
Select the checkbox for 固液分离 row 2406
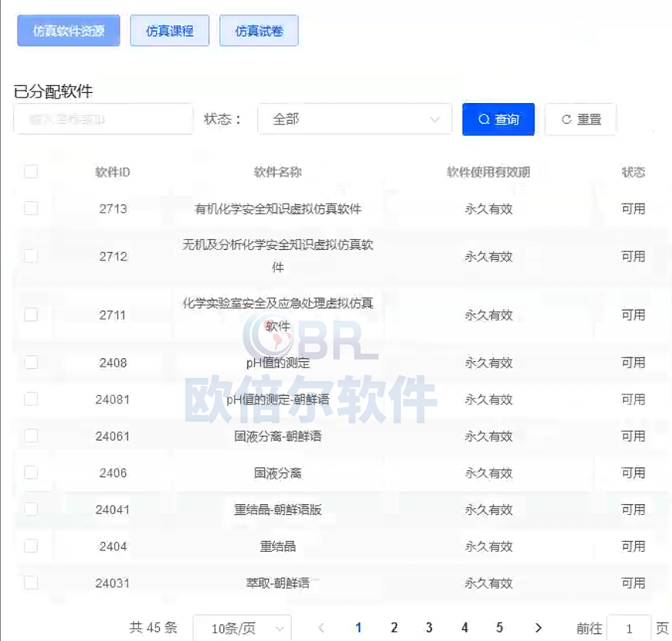(x=31, y=473)
